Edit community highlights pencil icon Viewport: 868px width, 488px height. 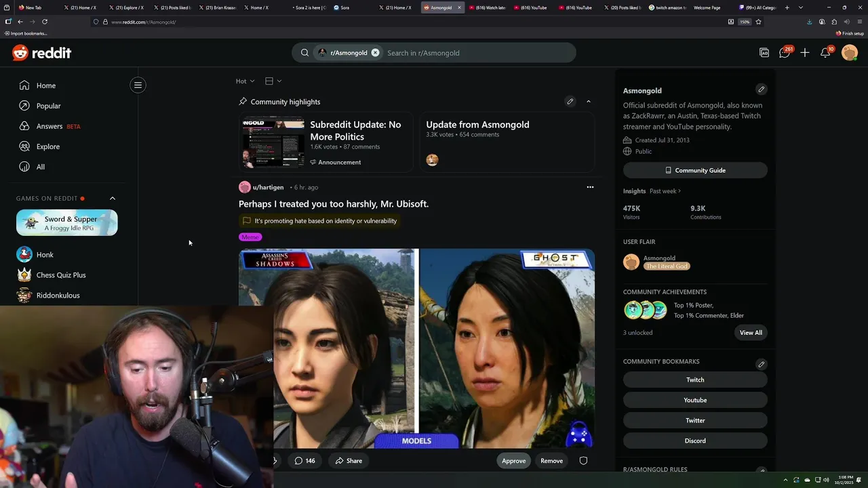[570, 102]
